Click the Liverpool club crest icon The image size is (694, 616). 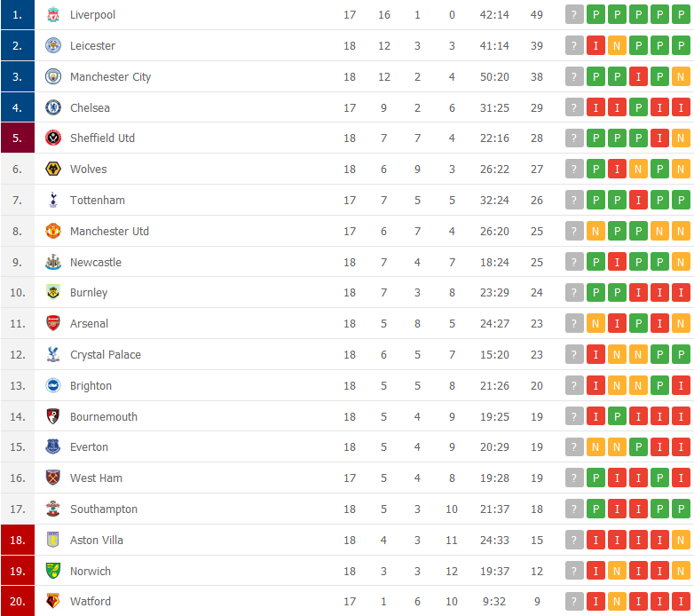point(53,15)
